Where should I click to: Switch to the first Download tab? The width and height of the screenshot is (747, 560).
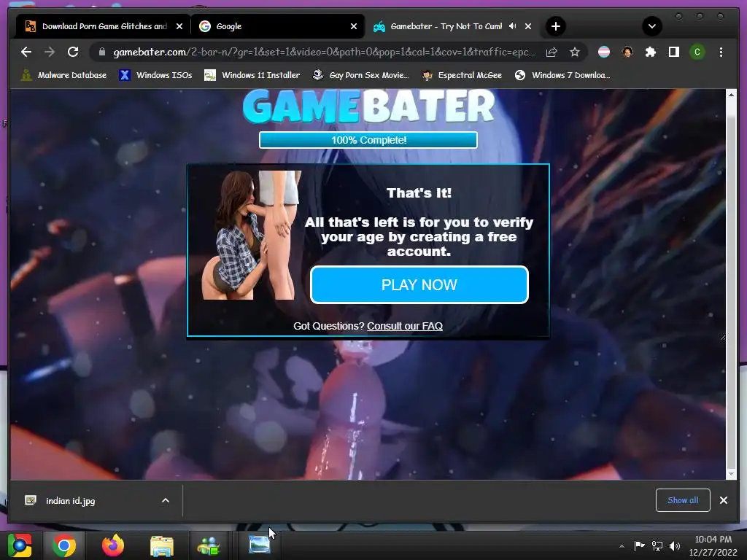click(x=102, y=26)
